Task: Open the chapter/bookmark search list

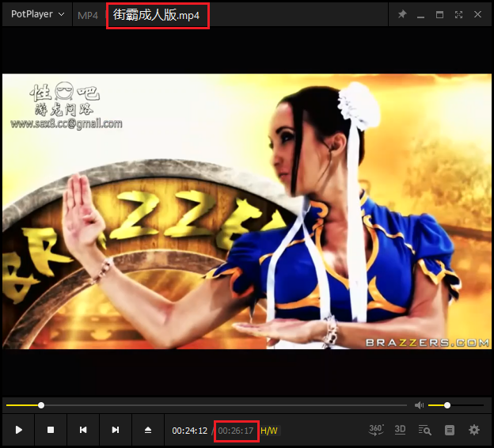Action: (x=424, y=430)
